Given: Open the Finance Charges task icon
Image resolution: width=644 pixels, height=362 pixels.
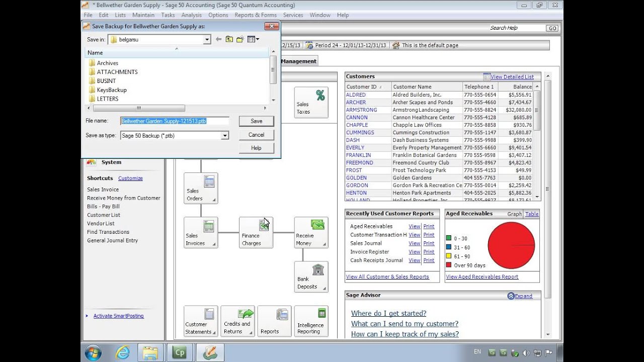Looking at the screenshot, I should [x=256, y=233].
